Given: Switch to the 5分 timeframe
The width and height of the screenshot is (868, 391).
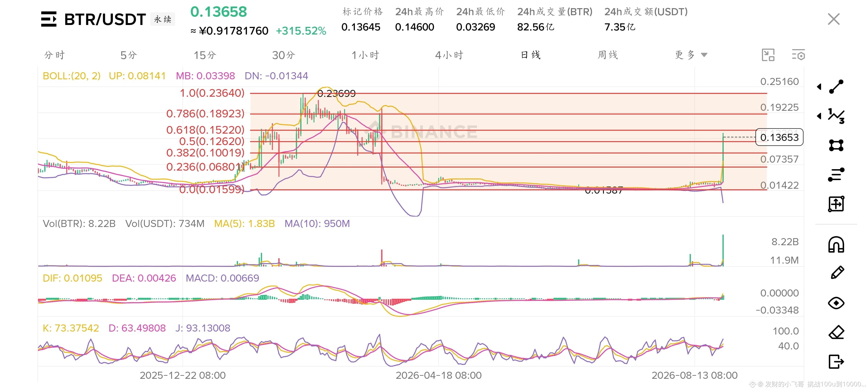Looking at the screenshot, I should tap(129, 55).
